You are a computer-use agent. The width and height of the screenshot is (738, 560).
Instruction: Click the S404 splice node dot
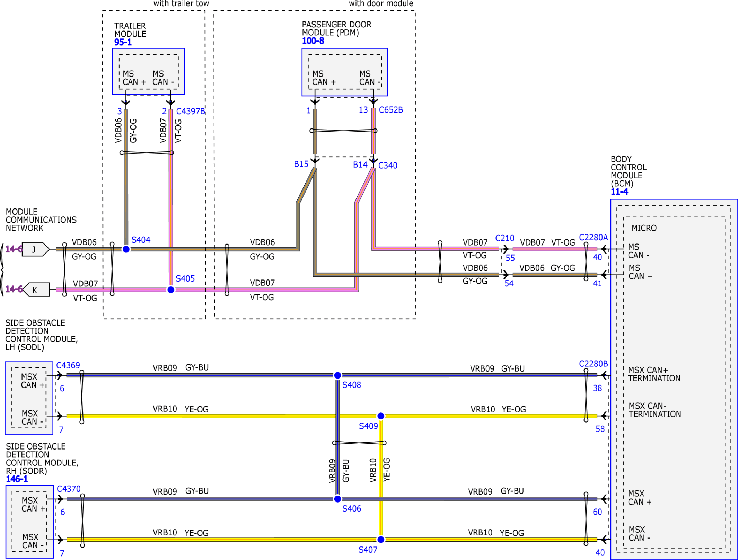pyautogui.click(x=126, y=249)
